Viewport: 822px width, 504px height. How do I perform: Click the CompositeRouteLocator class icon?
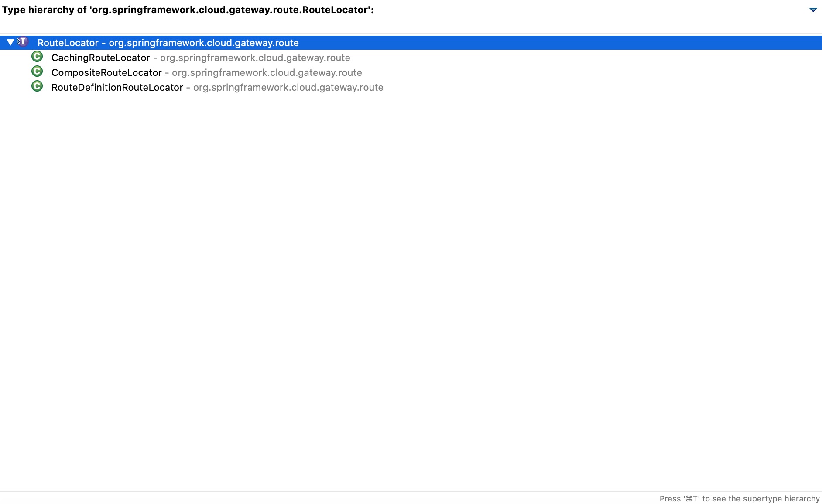[37, 72]
